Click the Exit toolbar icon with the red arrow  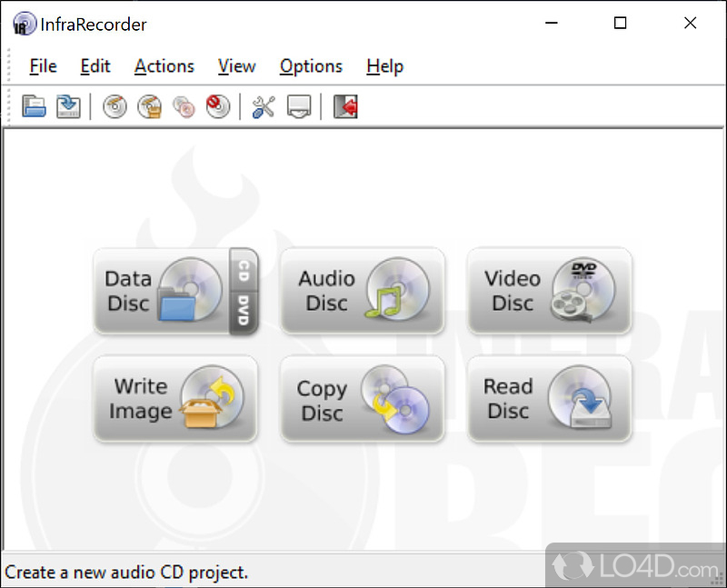point(345,106)
